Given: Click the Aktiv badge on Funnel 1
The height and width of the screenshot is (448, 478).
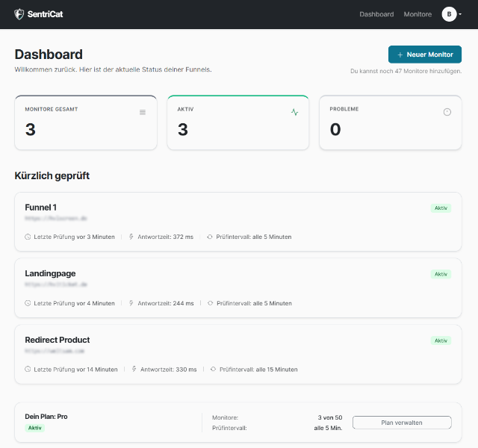Looking at the screenshot, I should pos(441,208).
